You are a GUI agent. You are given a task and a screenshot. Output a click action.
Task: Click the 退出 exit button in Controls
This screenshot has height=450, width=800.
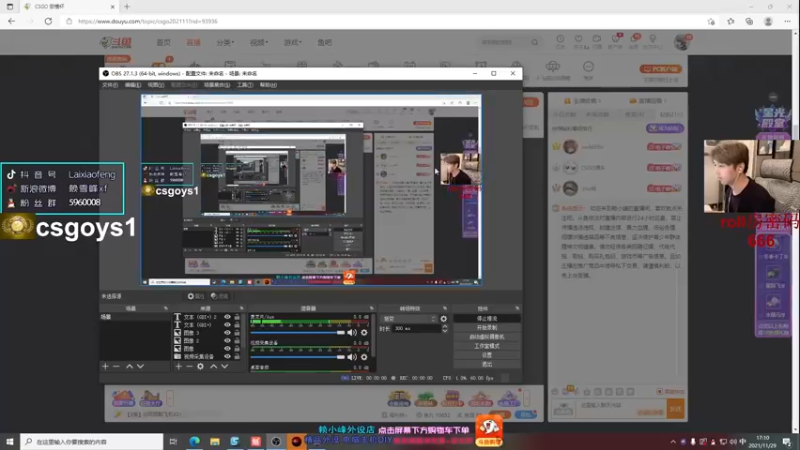487,364
